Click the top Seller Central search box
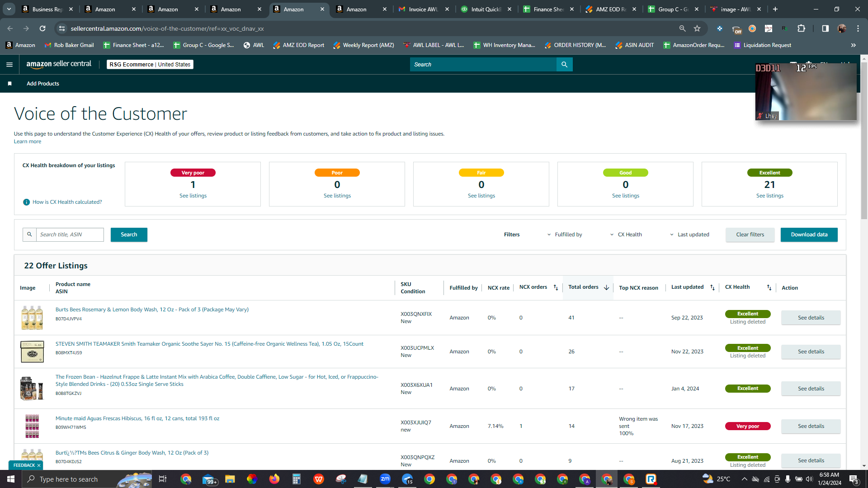This screenshot has height=488, width=868. click(x=483, y=65)
